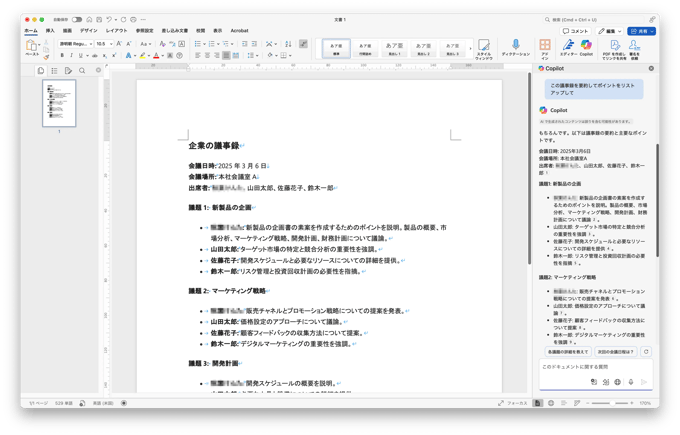Click the Redo icon in title bar
Screen dimensions: 680x435
pyautogui.click(x=124, y=20)
